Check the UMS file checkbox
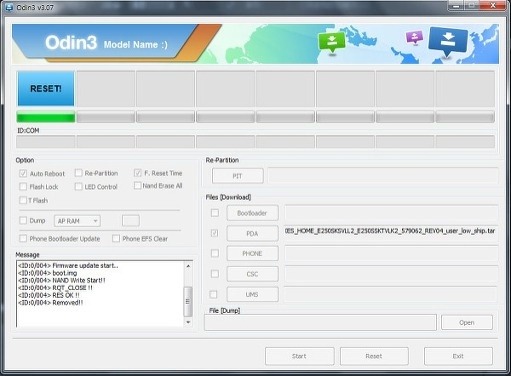The width and height of the screenshot is (511, 376). [x=213, y=294]
